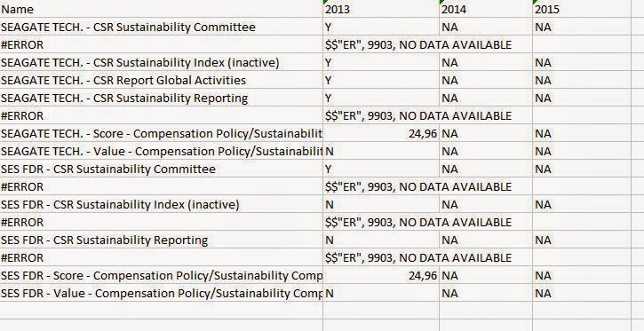Select SES FDR CSR Sustainability Index (inactive) cell

pyautogui.click(x=162, y=204)
